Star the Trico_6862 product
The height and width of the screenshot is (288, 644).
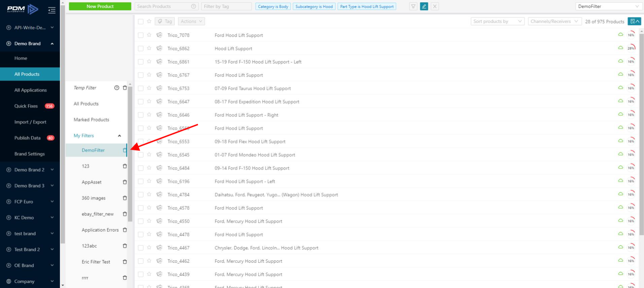(149, 48)
